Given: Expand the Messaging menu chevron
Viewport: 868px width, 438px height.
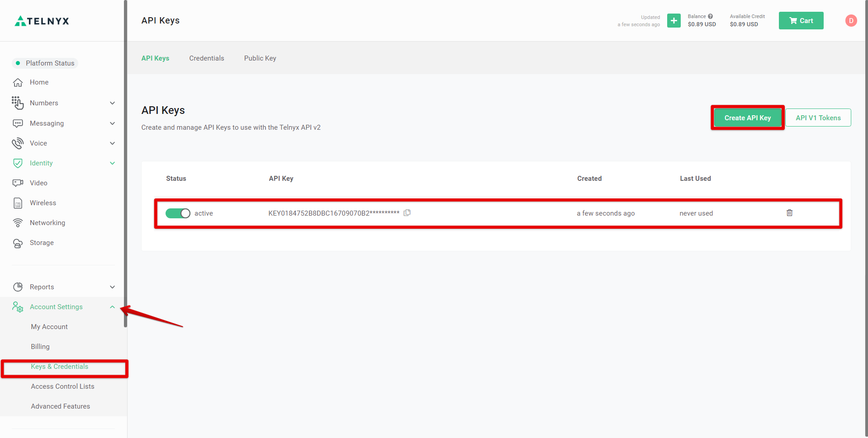Looking at the screenshot, I should pyautogui.click(x=112, y=123).
